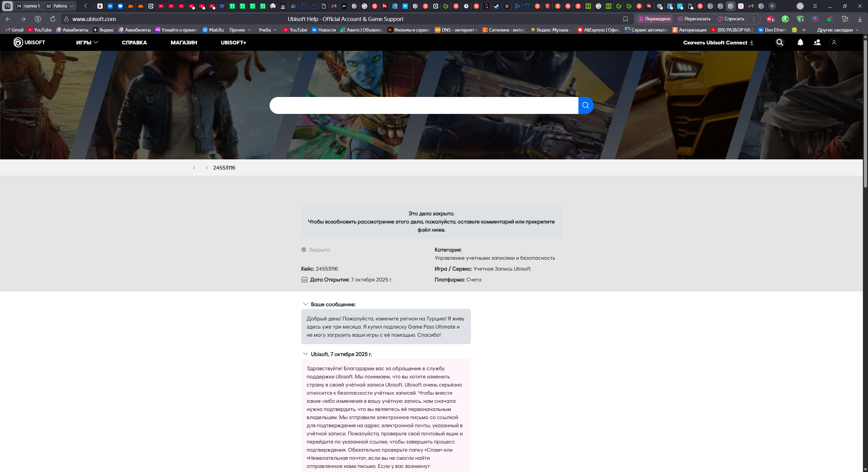The image size is (868, 472).
Task: Click into the help search field
Action: tap(424, 105)
